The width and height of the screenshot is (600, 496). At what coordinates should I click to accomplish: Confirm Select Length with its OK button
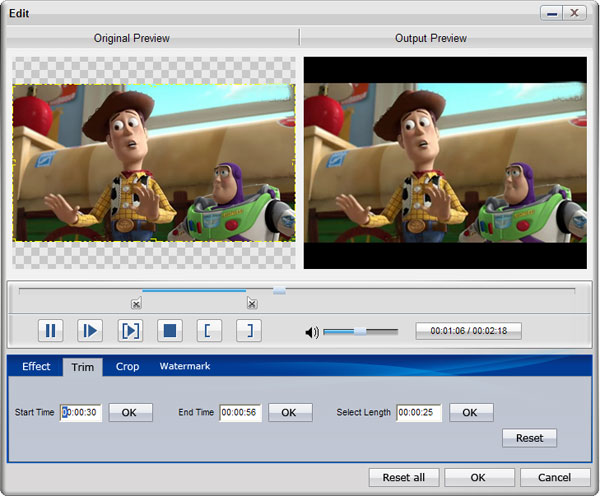471,413
